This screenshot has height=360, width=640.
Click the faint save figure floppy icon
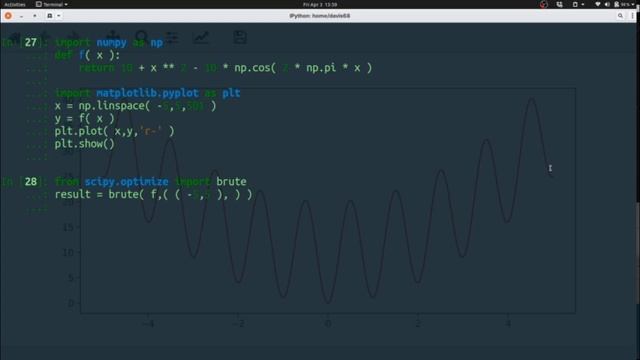pyautogui.click(x=240, y=37)
